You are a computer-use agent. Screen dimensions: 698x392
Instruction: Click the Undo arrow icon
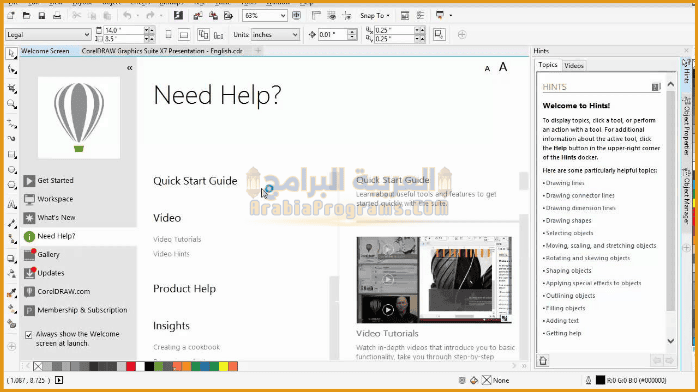click(x=127, y=16)
